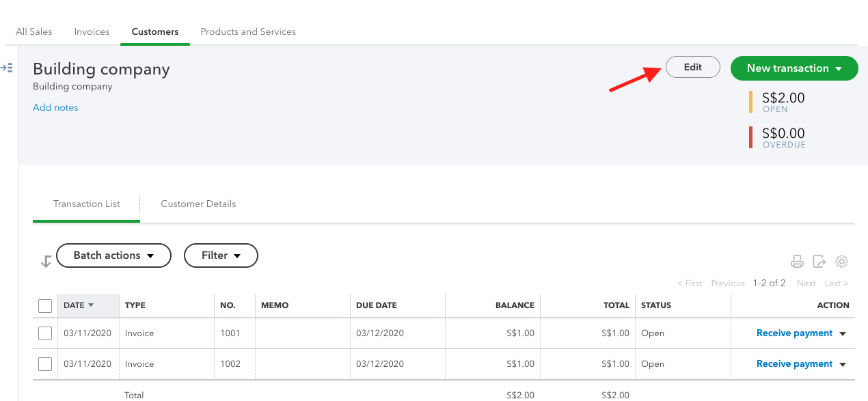Viewport: 868px width, 401px height.
Task: Receive payment for invoice 1002
Action: point(794,364)
